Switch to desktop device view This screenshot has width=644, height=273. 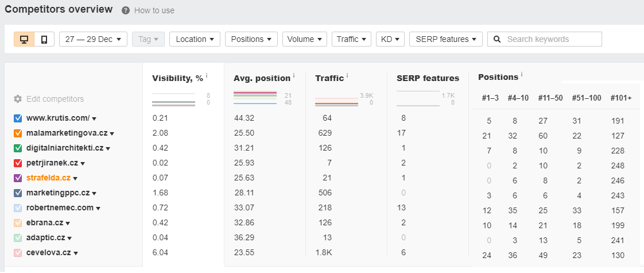[24, 40]
